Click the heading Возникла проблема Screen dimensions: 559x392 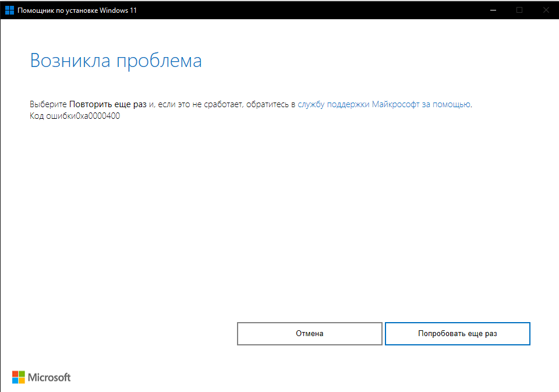[x=116, y=60]
